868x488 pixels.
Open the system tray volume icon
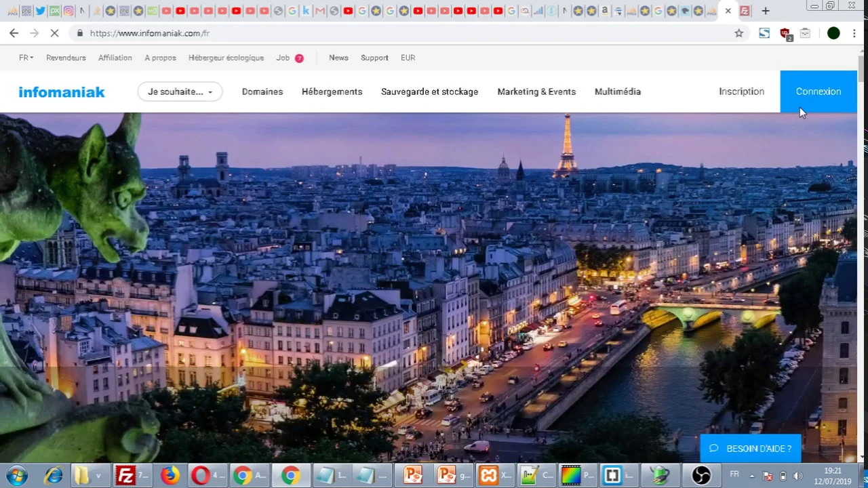[797, 476]
